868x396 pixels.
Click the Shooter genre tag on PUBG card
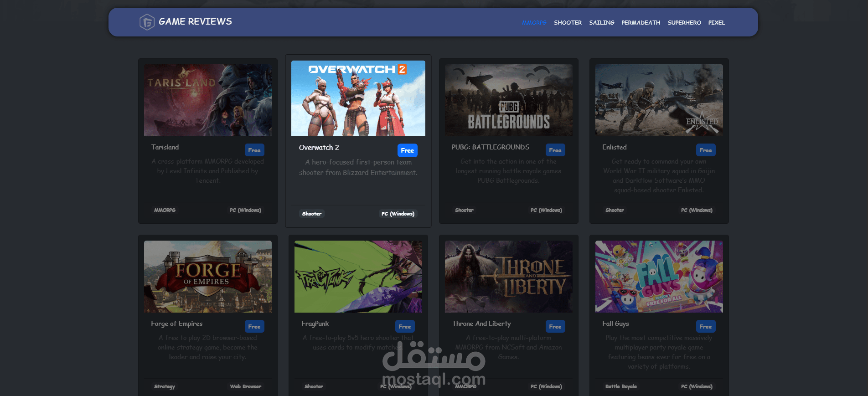click(x=464, y=210)
